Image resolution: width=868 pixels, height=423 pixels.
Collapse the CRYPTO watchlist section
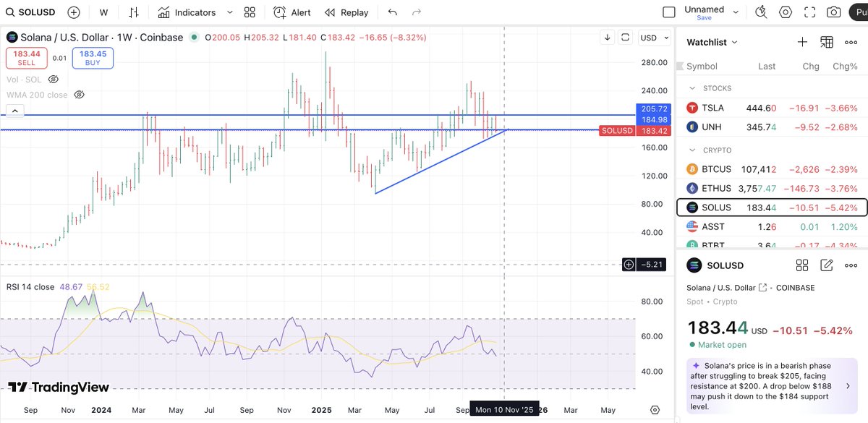[x=692, y=150]
